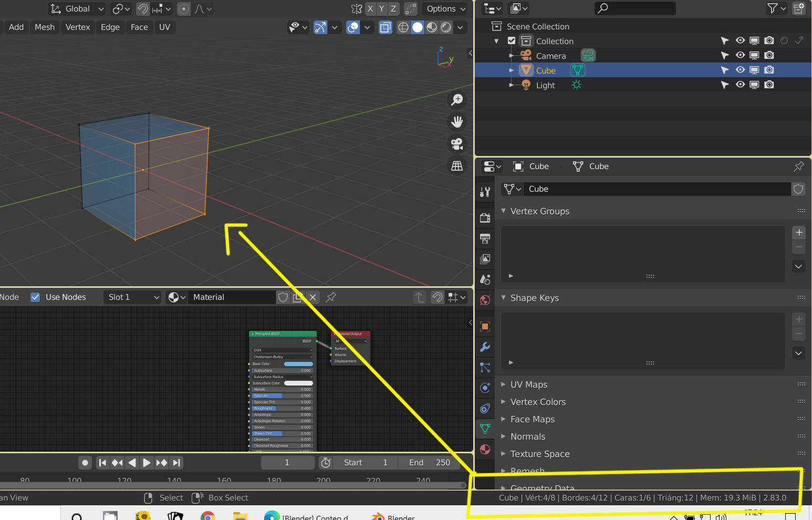Open the Face menu

[139, 27]
